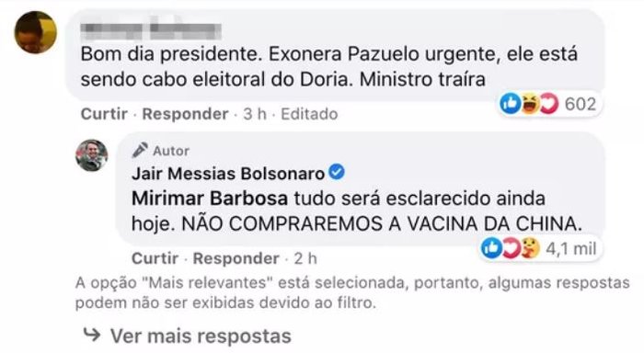Click the heart reaction icon on Bolsonaro's reply
Screen dimensions: 644x353
pos(511,248)
